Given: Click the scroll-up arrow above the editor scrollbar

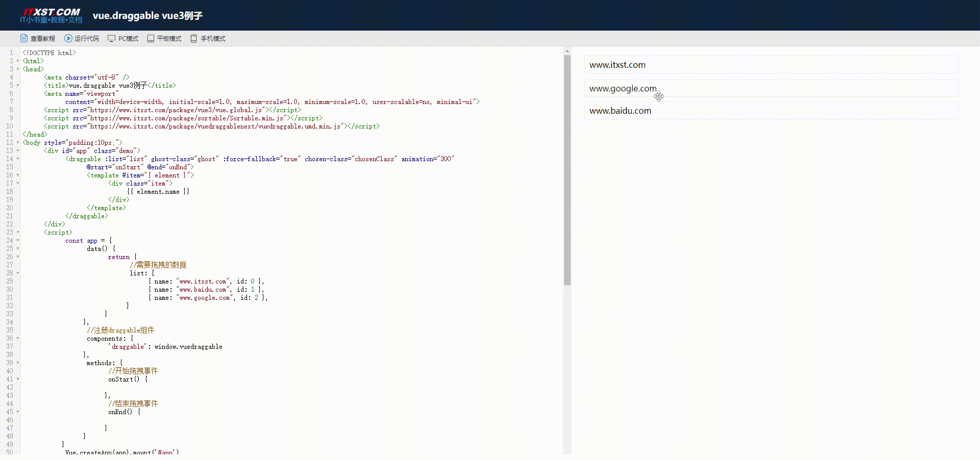Looking at the screenshot, I should [x=567, y=52].
